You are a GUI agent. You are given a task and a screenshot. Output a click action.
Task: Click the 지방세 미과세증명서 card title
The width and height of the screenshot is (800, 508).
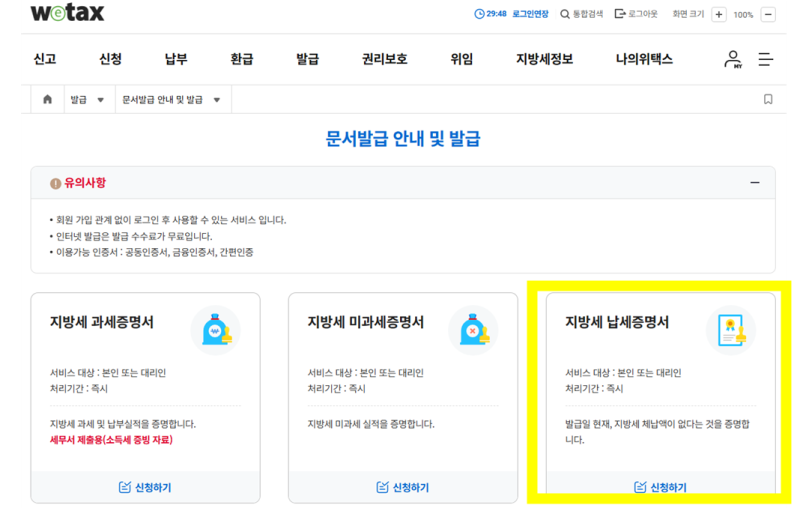pos(365,322)
